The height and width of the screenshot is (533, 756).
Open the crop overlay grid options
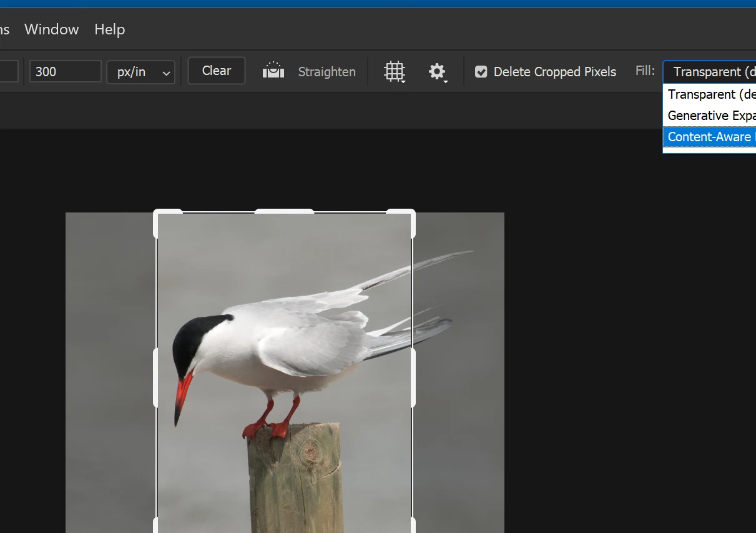395,72
